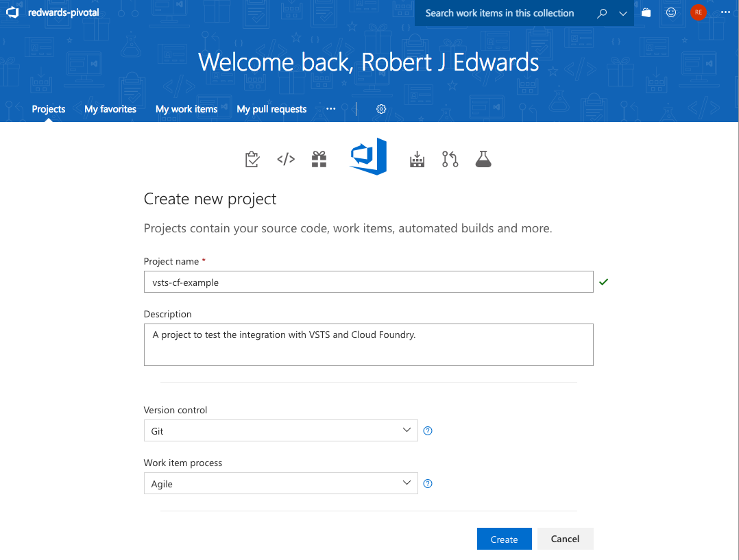Click the search magnifier icon
This screenshot has width=739, height=560.
click(x=602, y=13)
